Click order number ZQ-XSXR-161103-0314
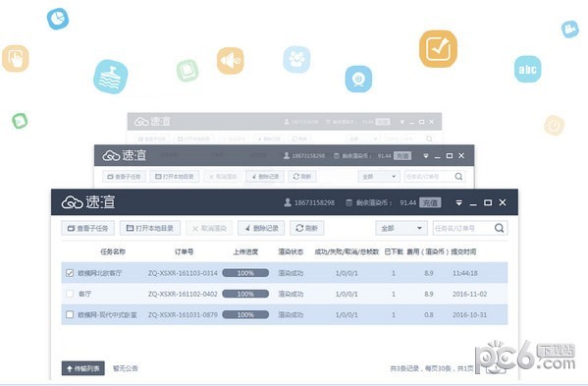 click(x=183, y=273)
